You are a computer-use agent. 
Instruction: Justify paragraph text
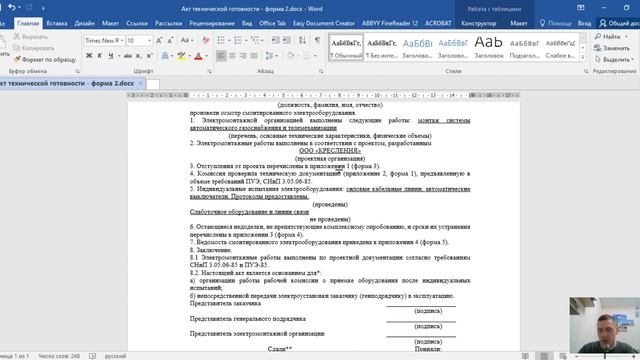pyautogui.click(x=254, y=56)
